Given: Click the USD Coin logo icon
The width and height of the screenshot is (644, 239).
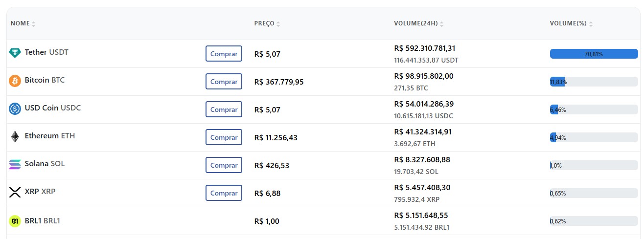Looking at the screenshot, I should point(15,109).
